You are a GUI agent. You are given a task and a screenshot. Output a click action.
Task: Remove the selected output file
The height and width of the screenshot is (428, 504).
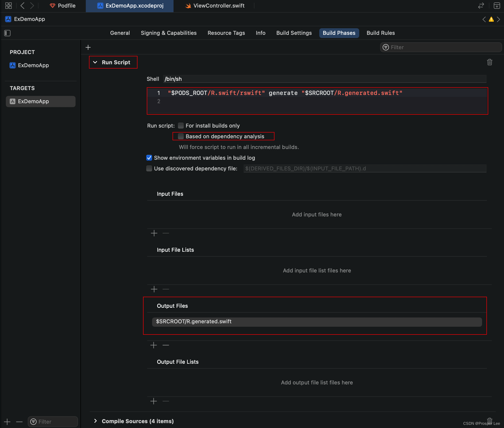tap(166, 345)
